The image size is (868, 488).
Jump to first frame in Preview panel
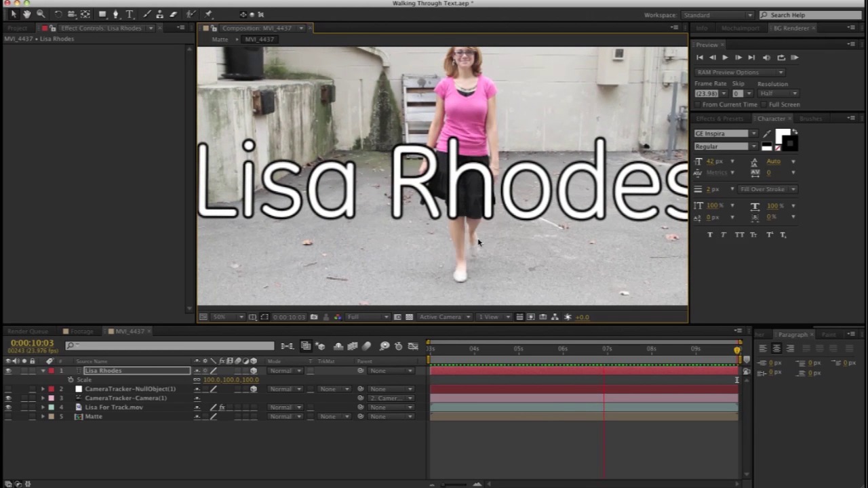(700, 58)
